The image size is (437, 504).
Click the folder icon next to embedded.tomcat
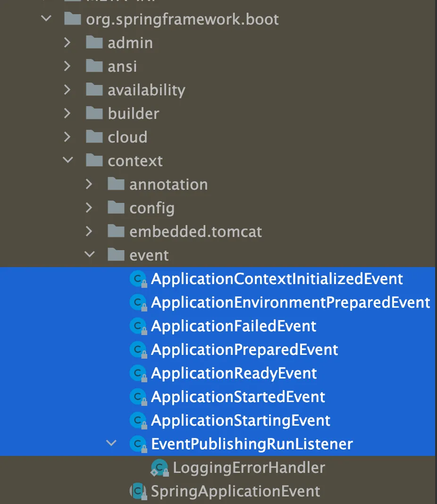tap(116, 231)
